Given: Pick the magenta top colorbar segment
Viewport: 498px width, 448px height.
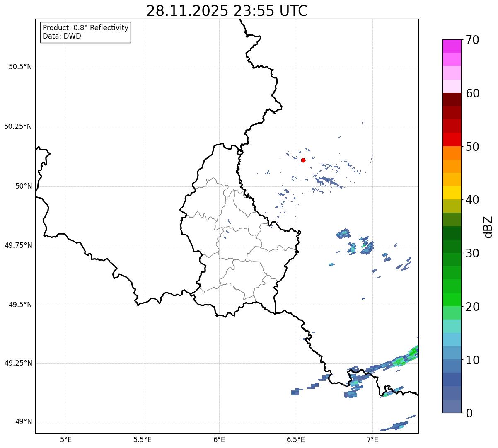Looking at the screenshot, I should [x=452, y=46].
